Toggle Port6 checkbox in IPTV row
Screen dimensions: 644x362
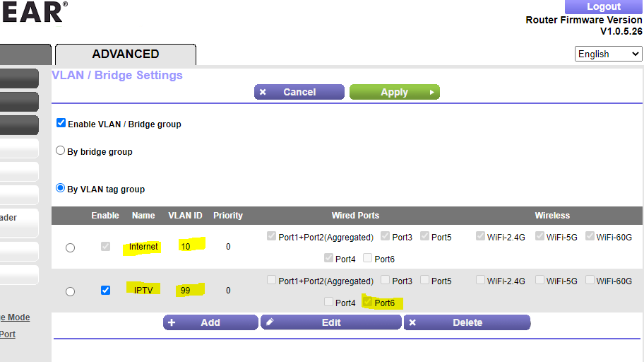[x=367, y=302]
